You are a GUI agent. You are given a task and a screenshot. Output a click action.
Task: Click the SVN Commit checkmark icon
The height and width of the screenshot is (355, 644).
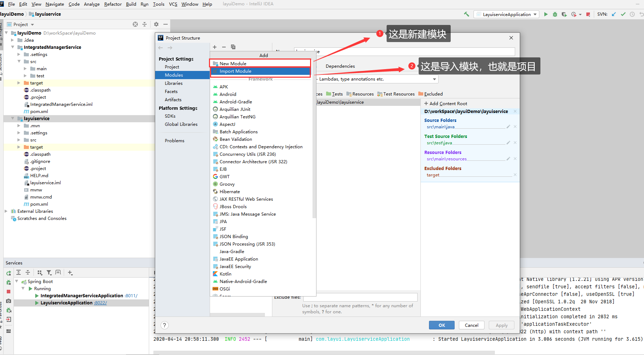point(623,14)
